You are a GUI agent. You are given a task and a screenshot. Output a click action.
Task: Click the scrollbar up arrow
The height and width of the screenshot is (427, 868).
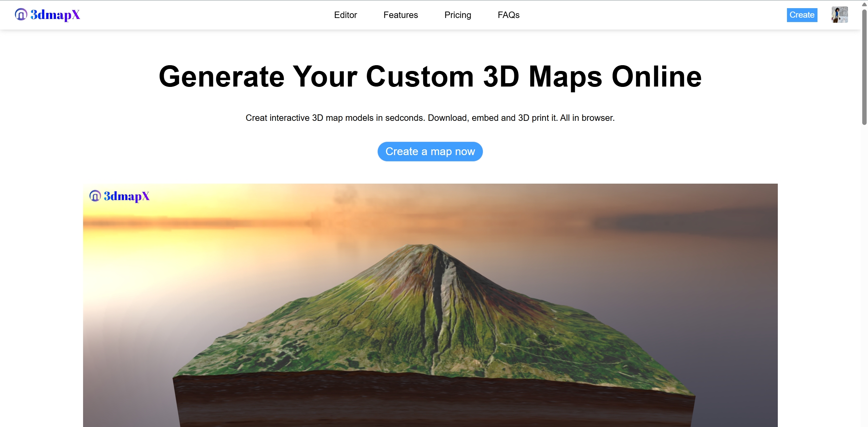point(864,4)
